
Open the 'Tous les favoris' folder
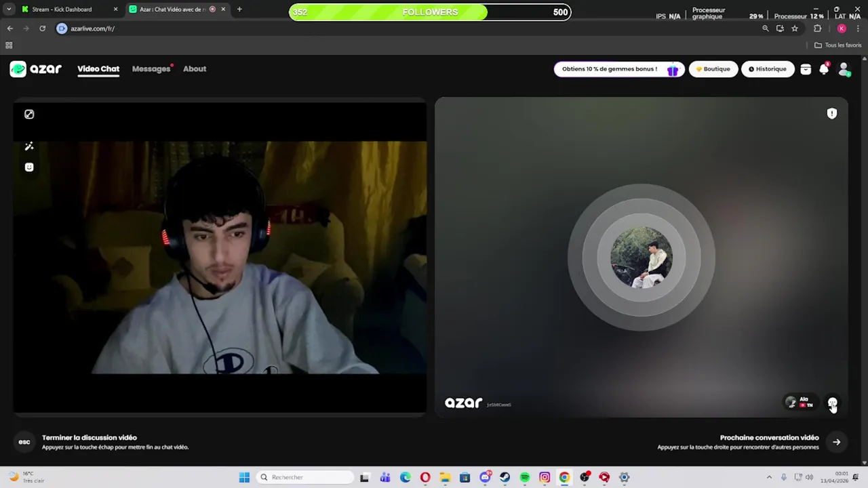(x=838, y=45)
